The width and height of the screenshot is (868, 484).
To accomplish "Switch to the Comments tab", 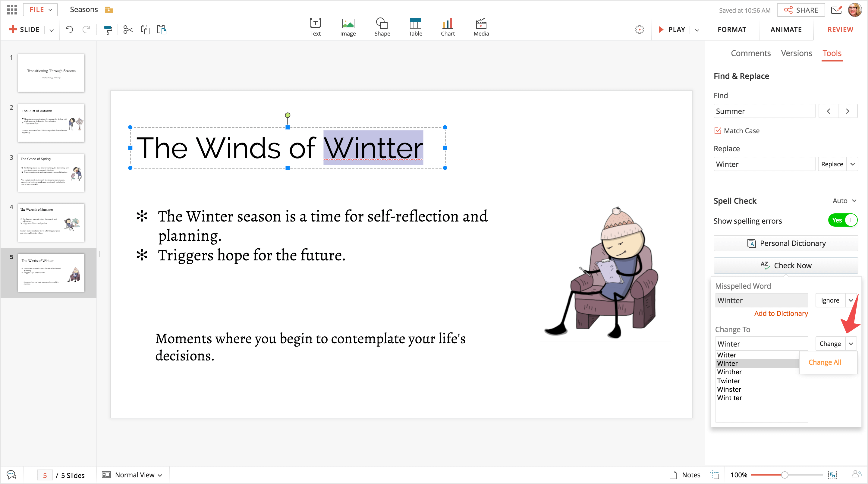I will coord(750,53).
